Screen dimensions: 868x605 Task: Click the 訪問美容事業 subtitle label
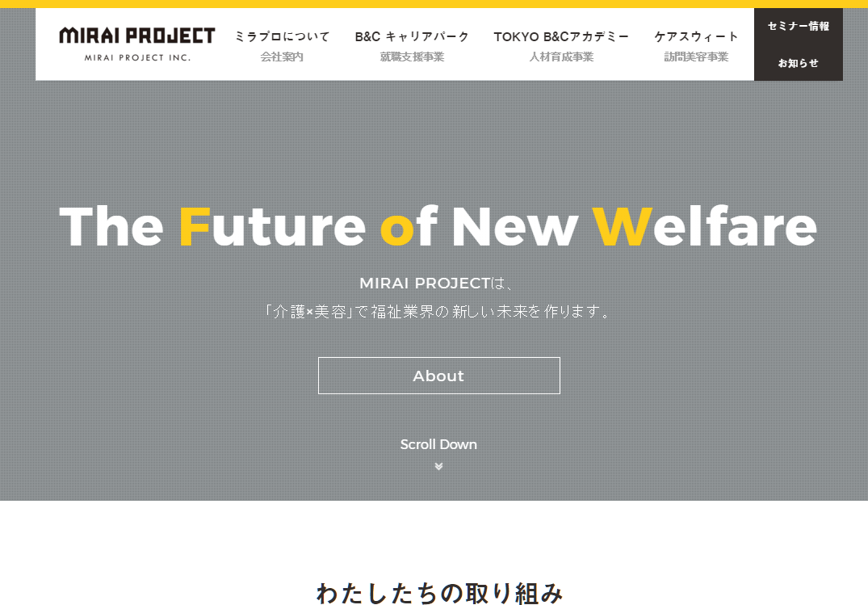(x=696, y=57)
